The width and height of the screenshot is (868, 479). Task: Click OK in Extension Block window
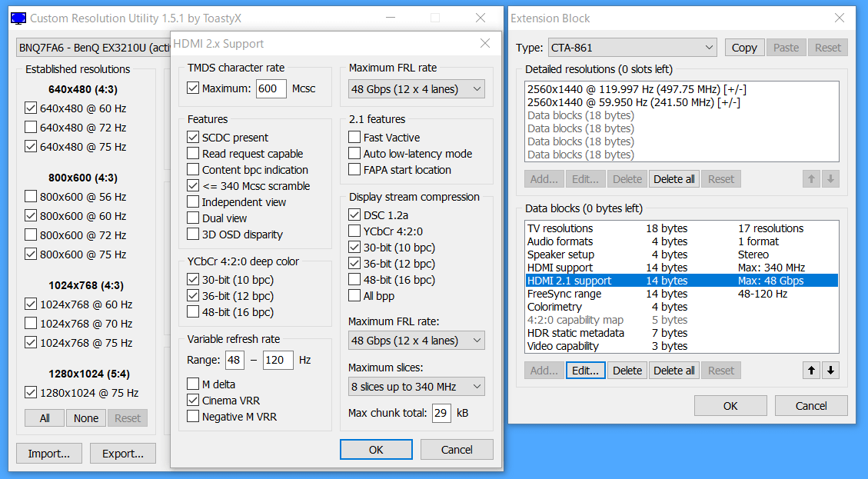pyautogui.click(x=730, y=406)
